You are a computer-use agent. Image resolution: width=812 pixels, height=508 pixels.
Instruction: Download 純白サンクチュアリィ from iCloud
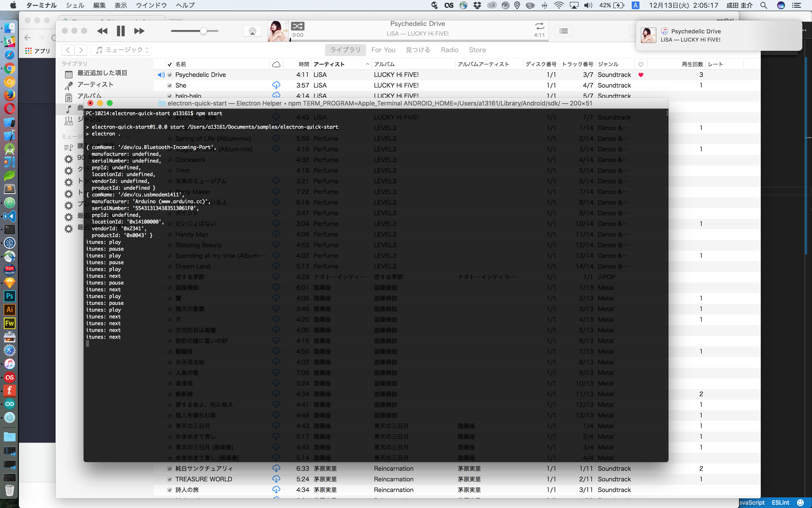point(276,468)
